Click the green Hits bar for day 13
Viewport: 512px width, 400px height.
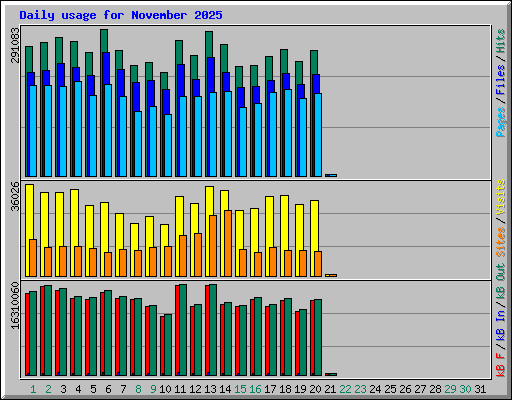tap(209, 44)
